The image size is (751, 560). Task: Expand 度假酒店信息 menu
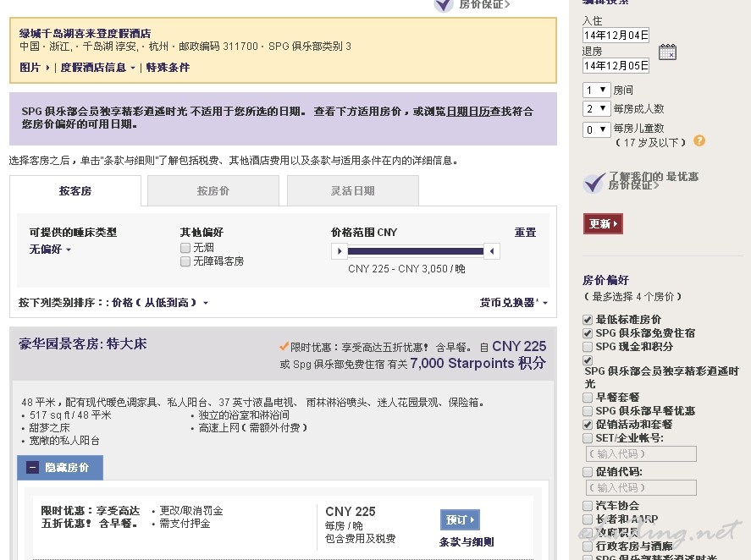click(97, 68)
